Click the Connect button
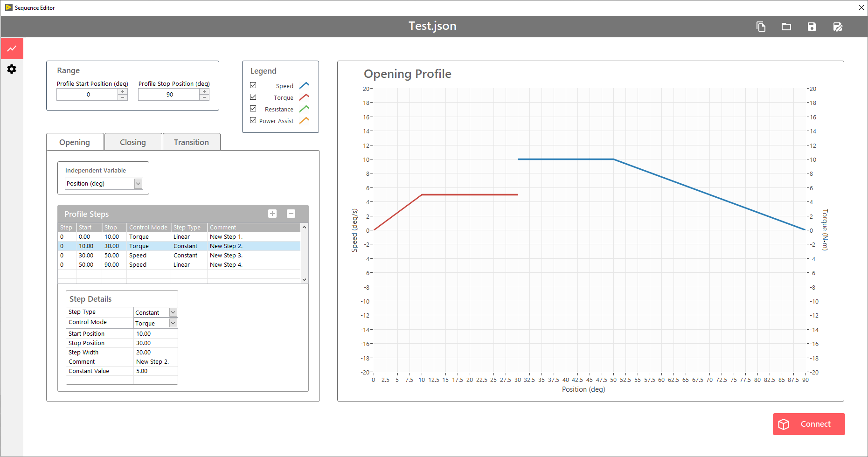Viewport: 868px width, 457px height. coord(809,424)
